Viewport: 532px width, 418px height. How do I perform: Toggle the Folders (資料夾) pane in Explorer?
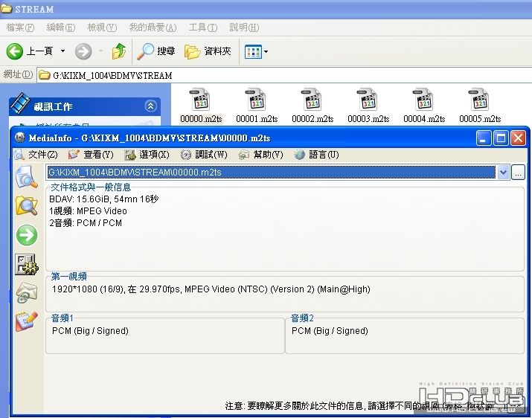tap(208, 51)
